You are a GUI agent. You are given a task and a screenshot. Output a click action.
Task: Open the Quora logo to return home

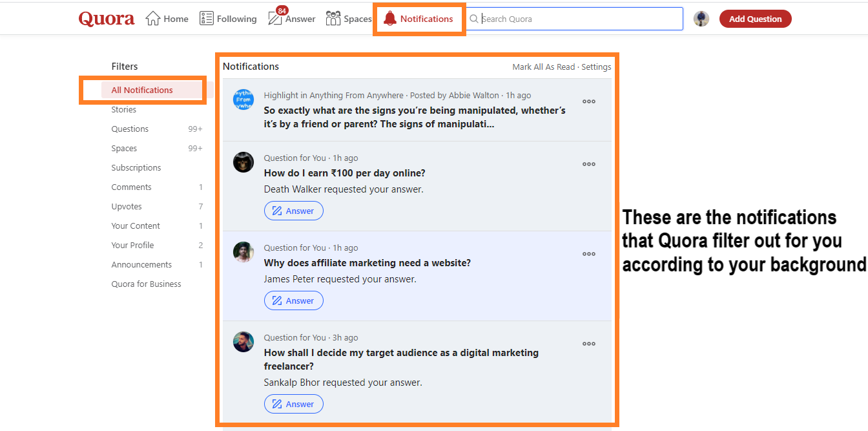(105, 18)
